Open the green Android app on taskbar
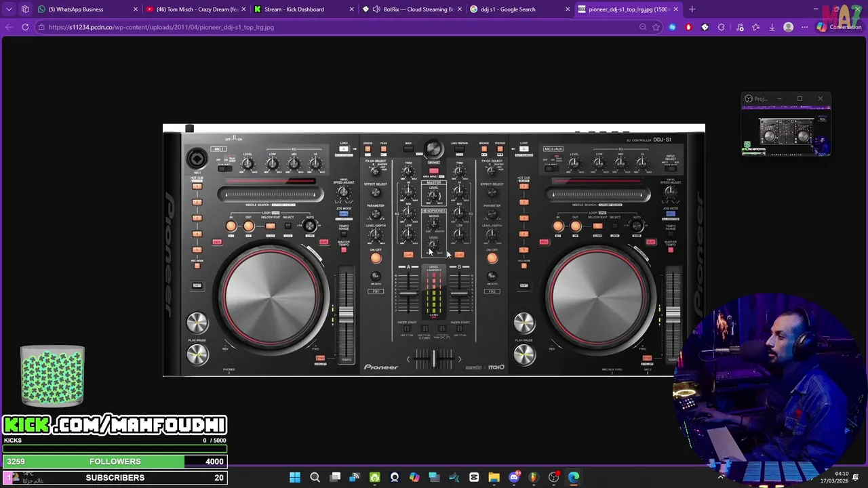 pos(374,478)
